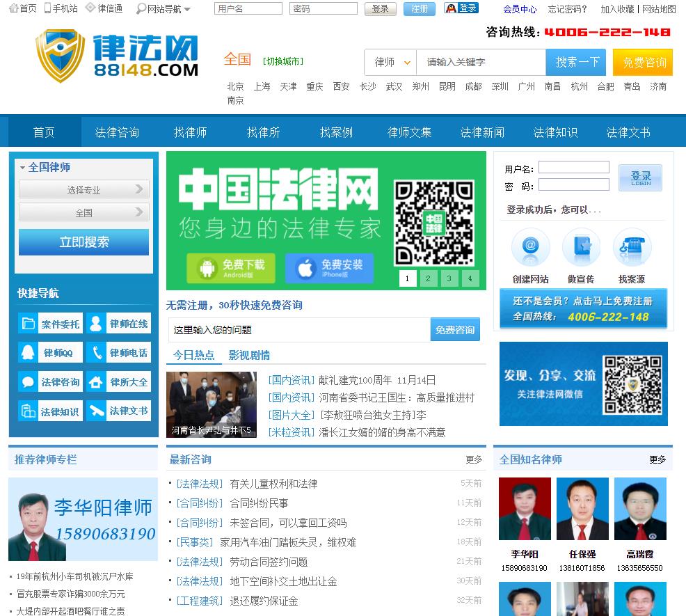The width and height of the screenshot is (686, 616).
Task: Select 北京 from the city list
Action: click(235, 87)
